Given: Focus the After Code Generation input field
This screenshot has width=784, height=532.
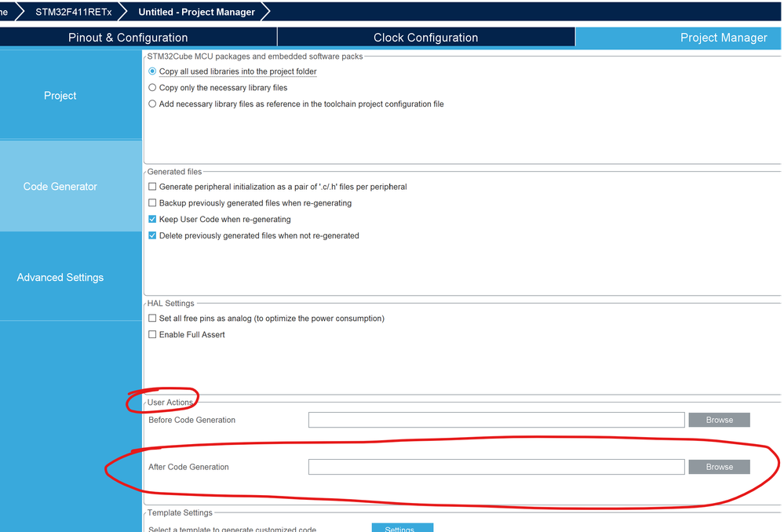Looking at the screenshot, I should click(x=497, y=467).
